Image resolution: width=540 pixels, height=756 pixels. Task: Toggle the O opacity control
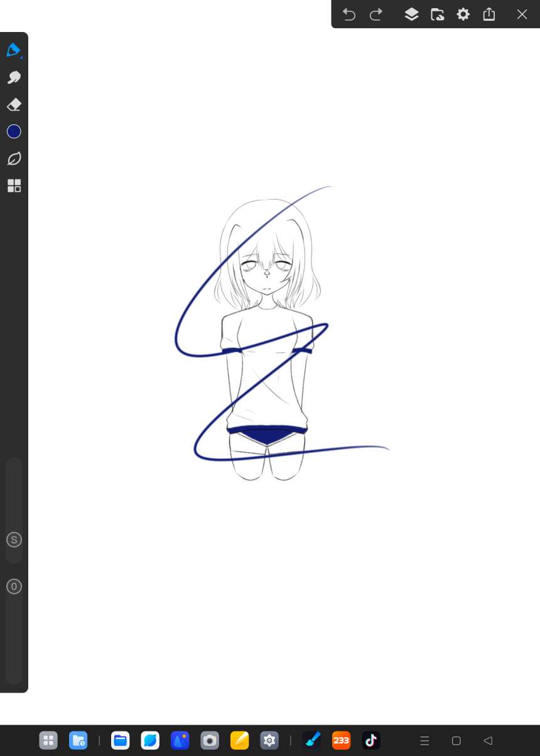tap(14, 586)
